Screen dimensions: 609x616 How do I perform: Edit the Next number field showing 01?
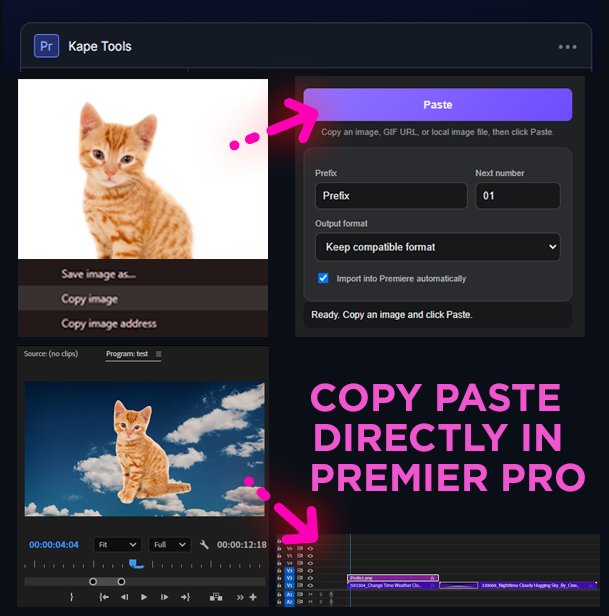(518, 196)
